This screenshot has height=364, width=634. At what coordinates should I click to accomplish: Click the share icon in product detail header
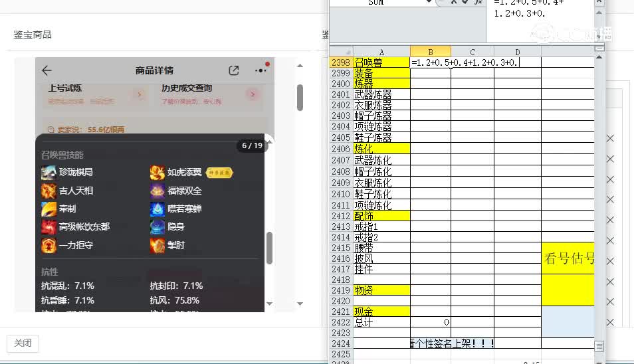click(234, 70)
